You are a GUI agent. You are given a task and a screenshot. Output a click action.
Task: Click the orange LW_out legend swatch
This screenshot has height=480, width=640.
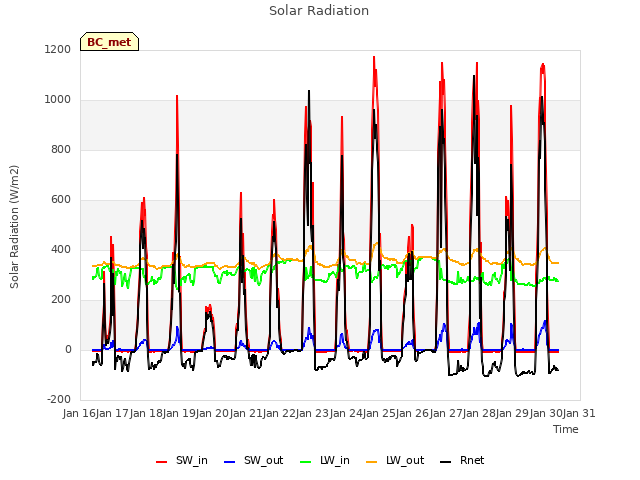coord(372,462)
